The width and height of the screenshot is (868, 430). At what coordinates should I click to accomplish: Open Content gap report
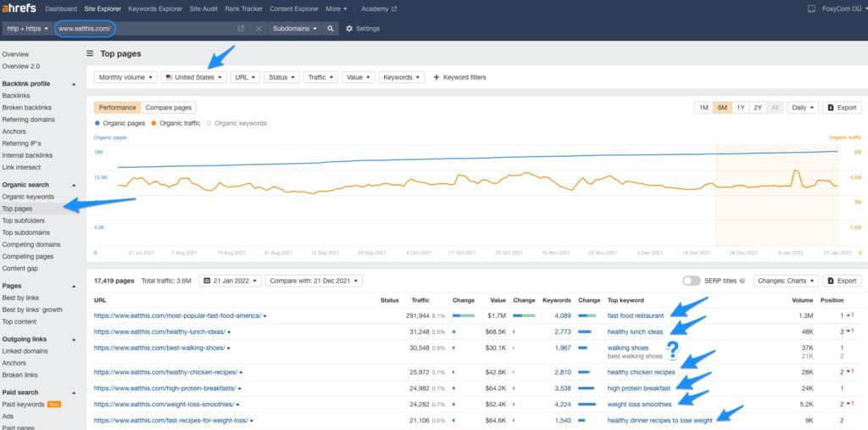[x=20, y=269]
